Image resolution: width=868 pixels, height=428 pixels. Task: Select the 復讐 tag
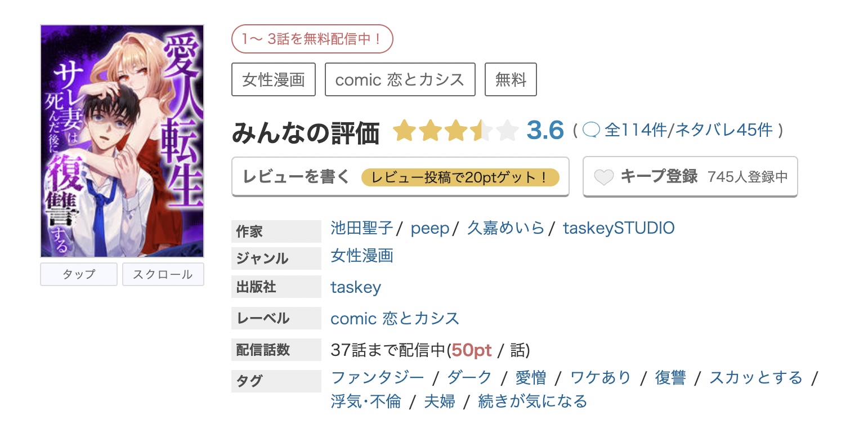point(670,377)
